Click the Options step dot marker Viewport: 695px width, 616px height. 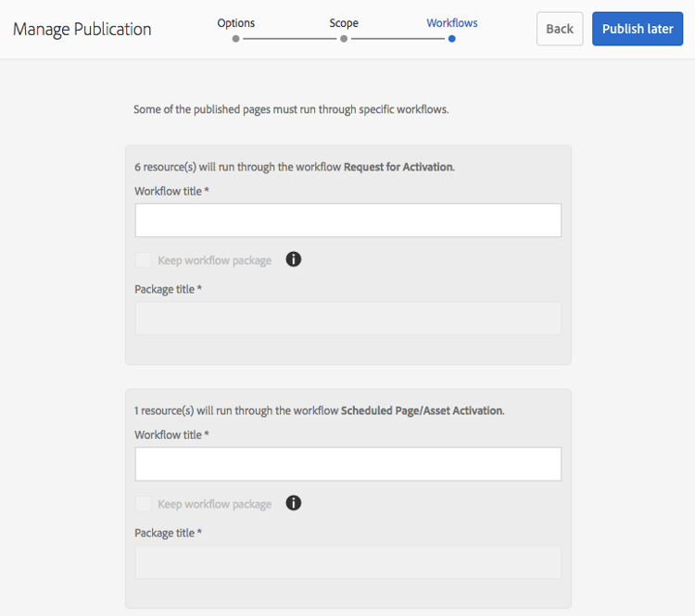point(235,39)
